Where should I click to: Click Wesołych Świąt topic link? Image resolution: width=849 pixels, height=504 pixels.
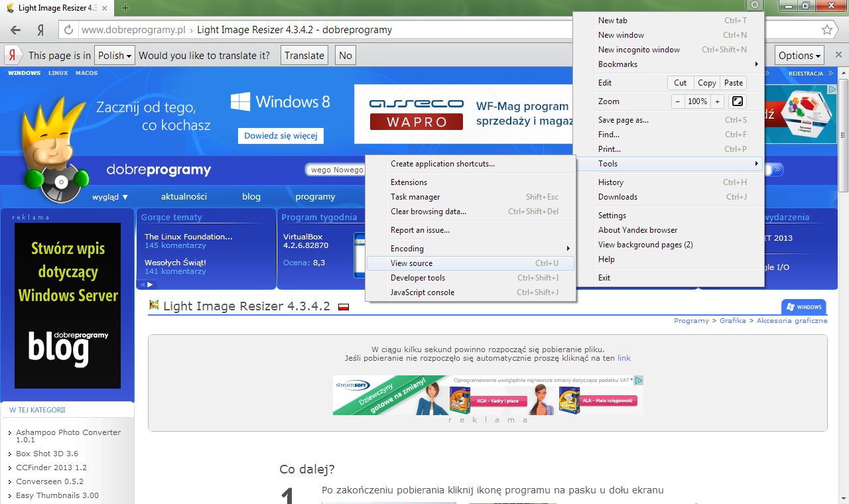click(175, 263)
